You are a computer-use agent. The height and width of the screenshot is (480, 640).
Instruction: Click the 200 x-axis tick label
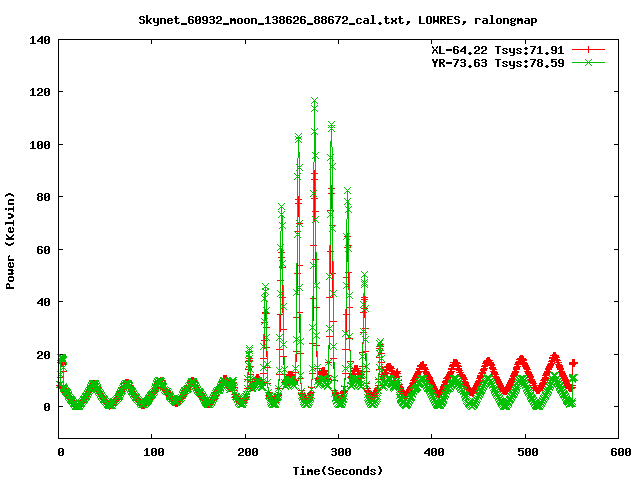tap(248, 452)
